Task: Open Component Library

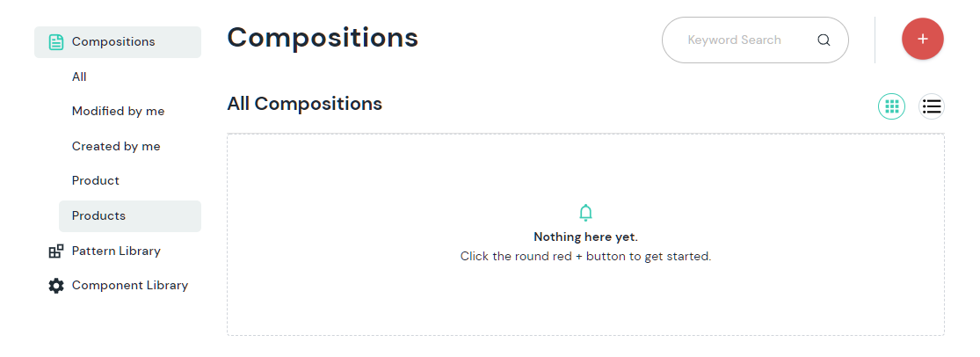Action: coord(129,286)
